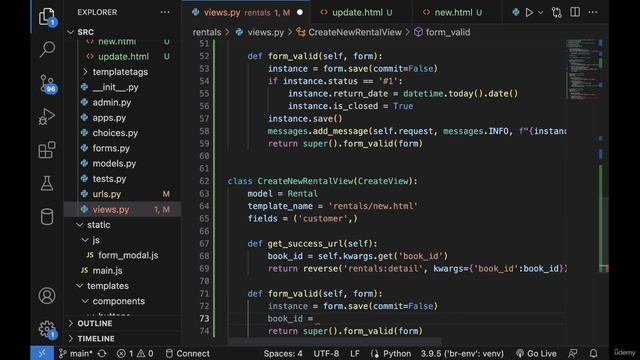Close views.py tab via unsaved dot

(300, 13)
